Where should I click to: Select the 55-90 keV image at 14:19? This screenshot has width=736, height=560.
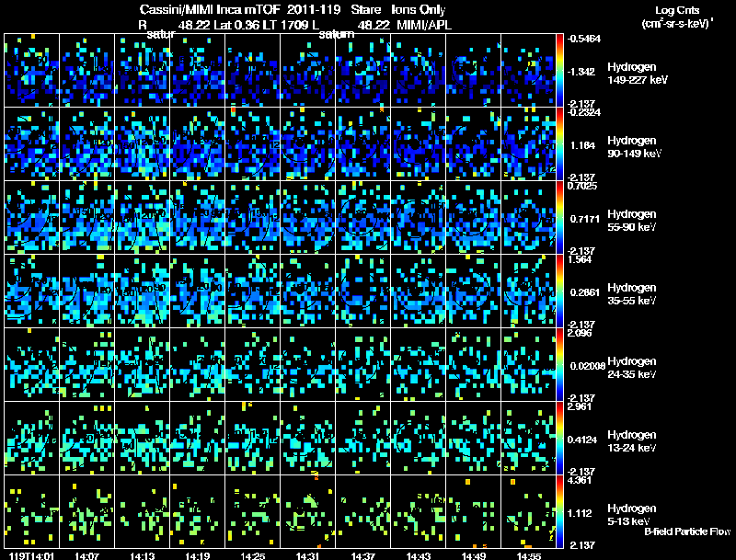click(198, 218)
